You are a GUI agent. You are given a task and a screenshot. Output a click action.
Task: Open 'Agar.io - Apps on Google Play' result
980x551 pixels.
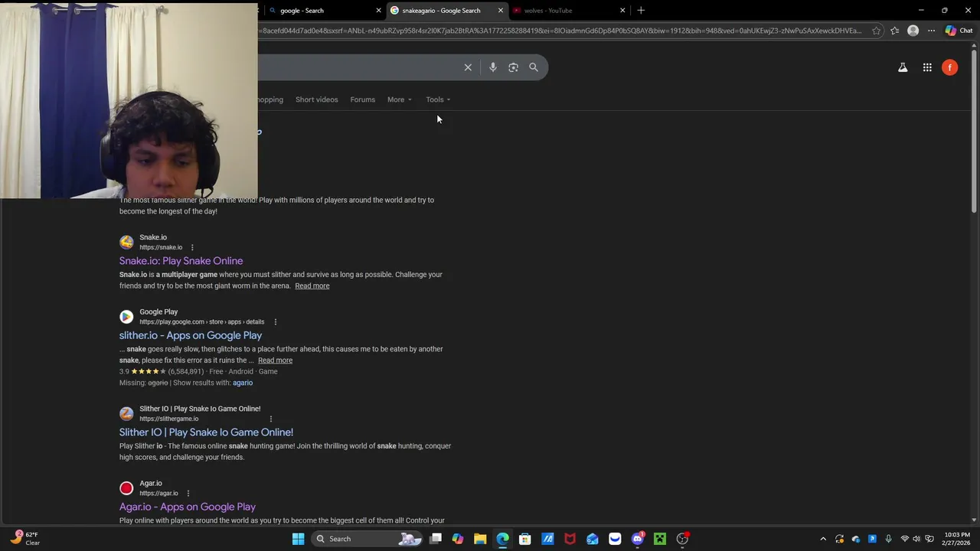click(x=188, y=507)
